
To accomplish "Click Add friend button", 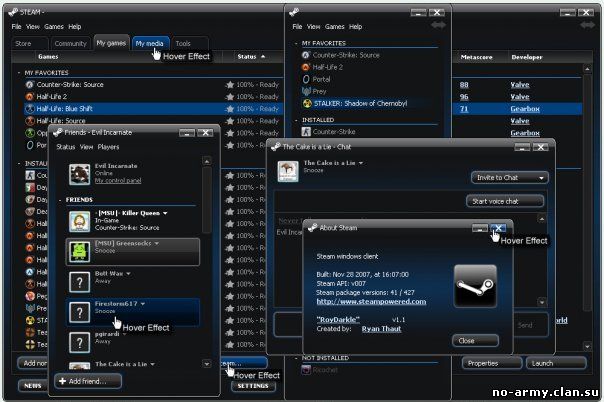I will point(88,381).
